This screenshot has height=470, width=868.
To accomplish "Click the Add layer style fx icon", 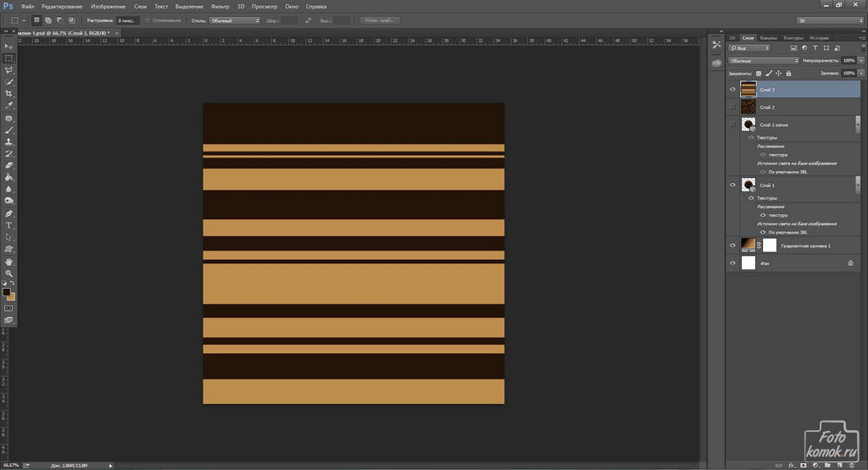I will point(792,465).
